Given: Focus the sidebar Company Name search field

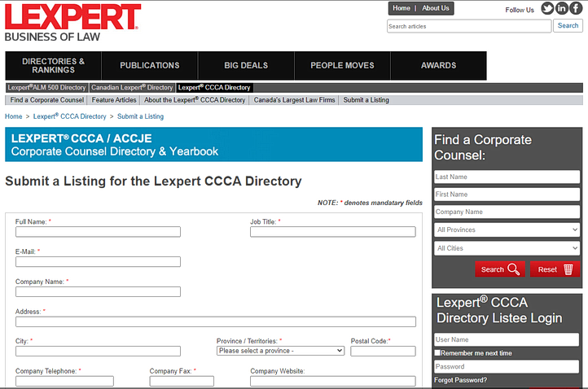Looking at the screenshot, I should 507,212.
